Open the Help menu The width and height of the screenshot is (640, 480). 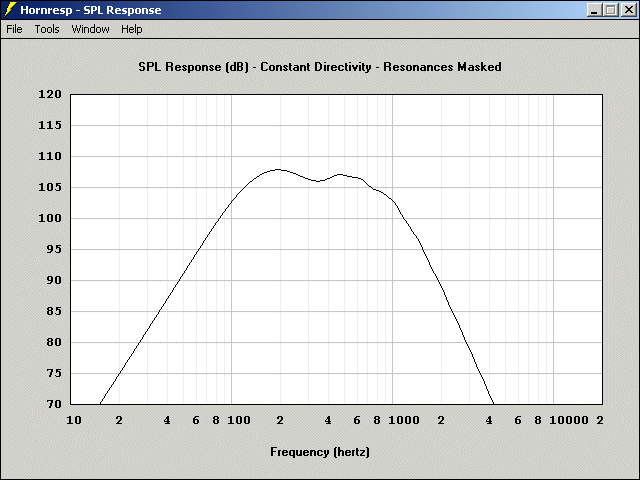pyautogui.click(x=131, y=29)
